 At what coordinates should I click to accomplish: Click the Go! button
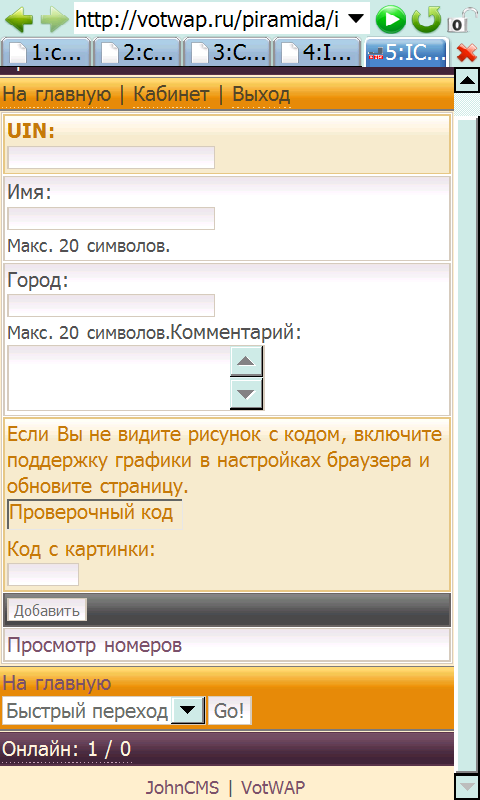click(x=230, y=711)
